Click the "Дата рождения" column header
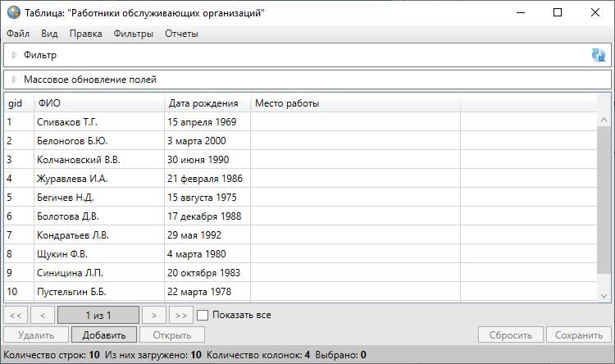615x364 pixels. pos(207,103)
